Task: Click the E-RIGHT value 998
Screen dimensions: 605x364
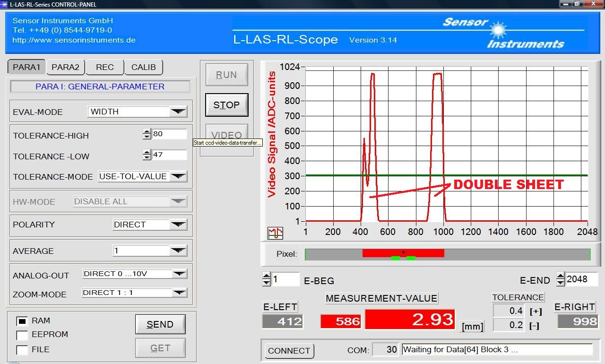Action: click(578, 321)
